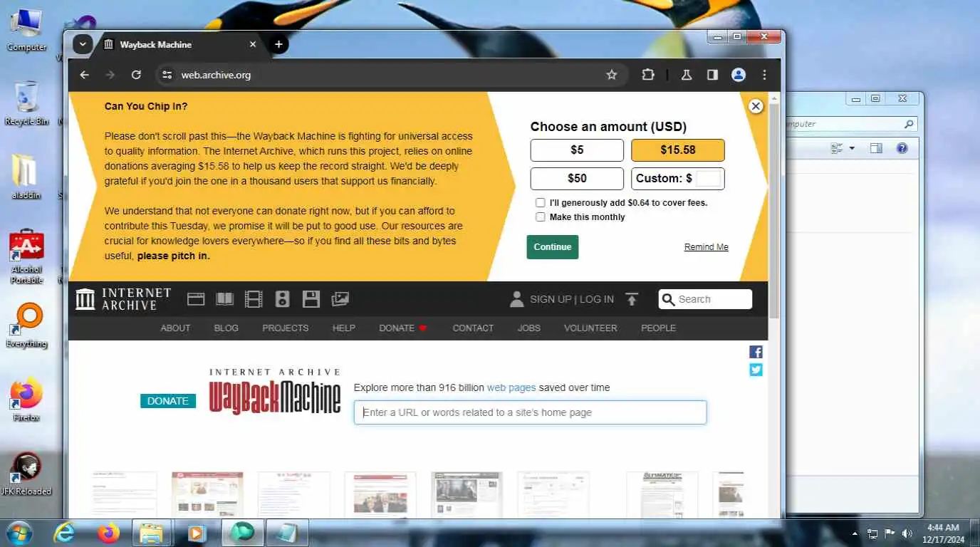This screenshot has width=980, height=547.
Task: Enable the add $0.64 to cover fees checkbox
Action: [541, 203]
